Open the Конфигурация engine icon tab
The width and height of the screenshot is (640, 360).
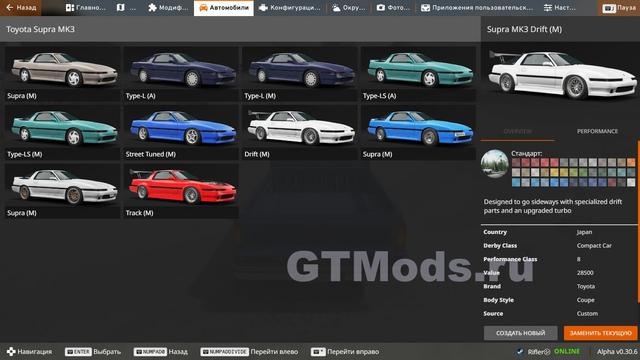(x=290, y=8)
